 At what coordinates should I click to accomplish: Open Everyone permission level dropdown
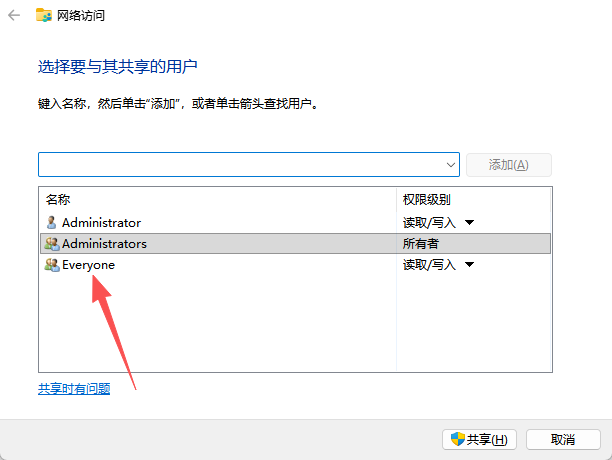469,265
